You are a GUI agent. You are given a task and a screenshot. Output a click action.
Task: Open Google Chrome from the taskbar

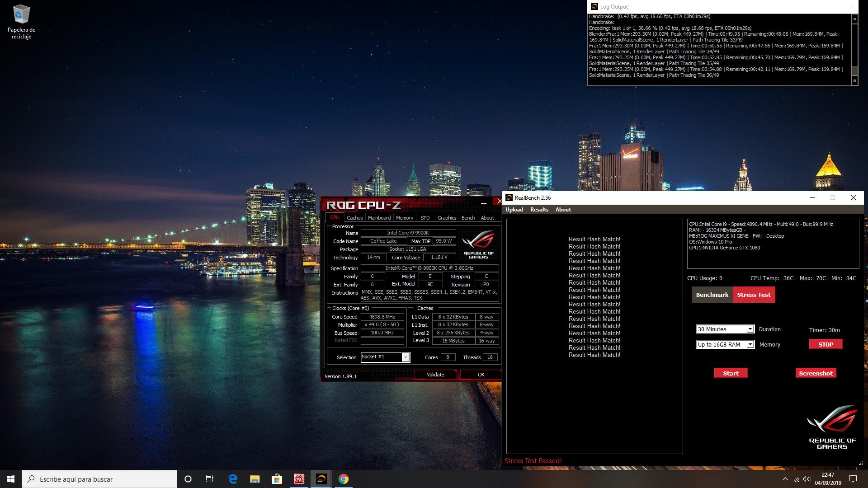point(344,479)
